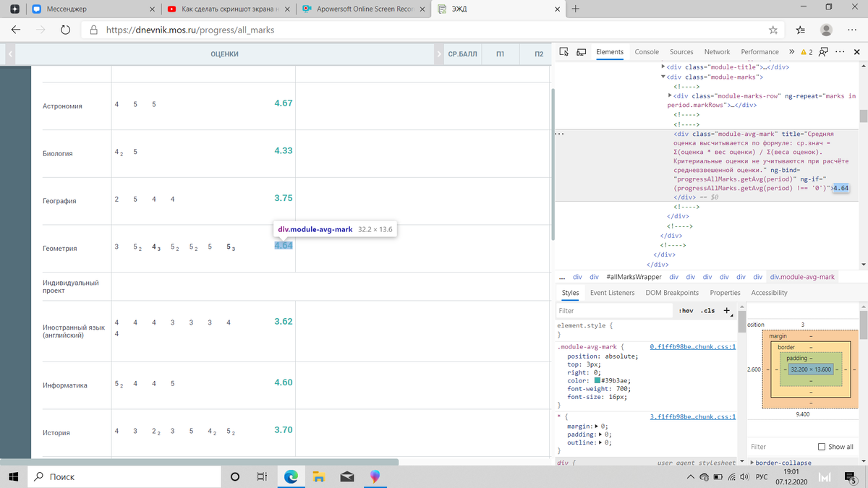Reload the current page
Viewport: 868px width, 488px height.
coord(65,30)
